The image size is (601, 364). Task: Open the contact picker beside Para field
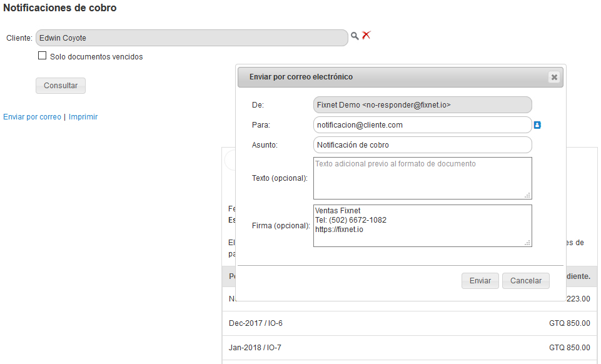[537, 125]
